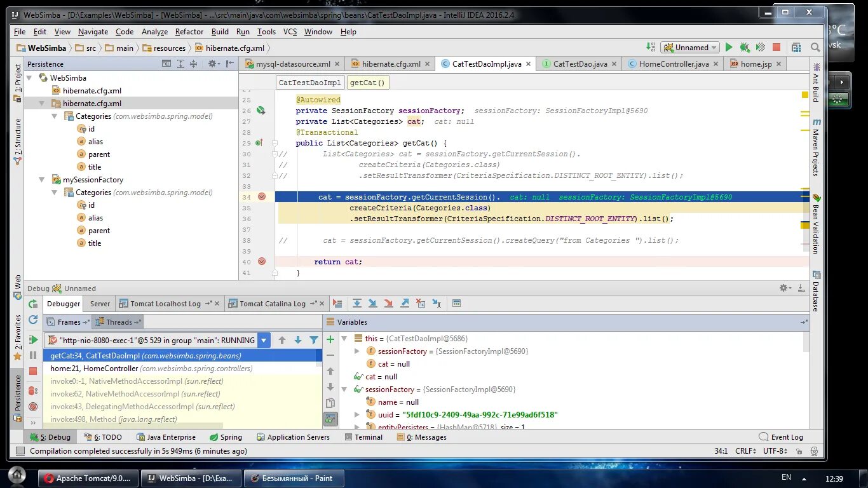This screenshot has width=868, height=488.
Task: Step out of the current frame
Action: [x=405, y=303]
